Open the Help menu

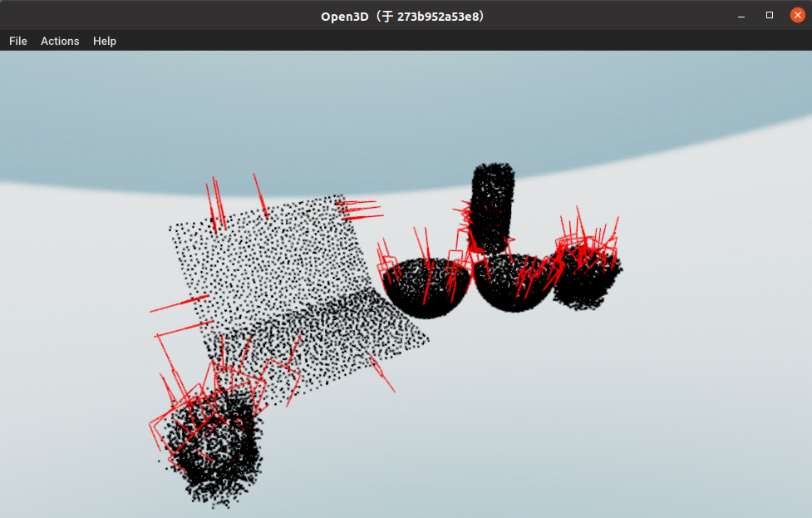[105, 41]
